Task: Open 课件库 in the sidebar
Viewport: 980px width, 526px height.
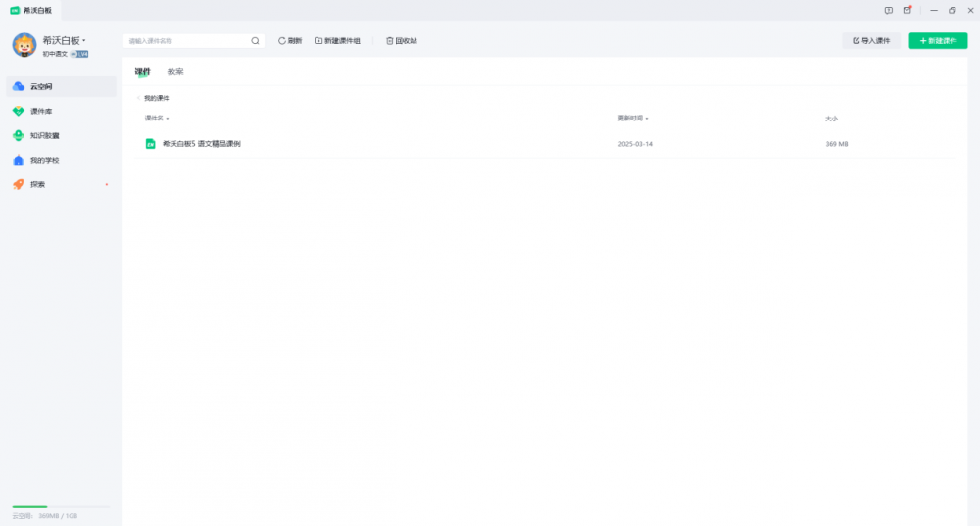Action: tap(40, 111)
